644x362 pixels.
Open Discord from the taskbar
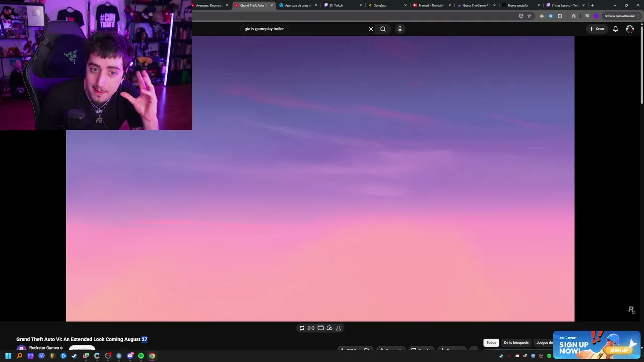pyautogui.click(x=130, y=356)
